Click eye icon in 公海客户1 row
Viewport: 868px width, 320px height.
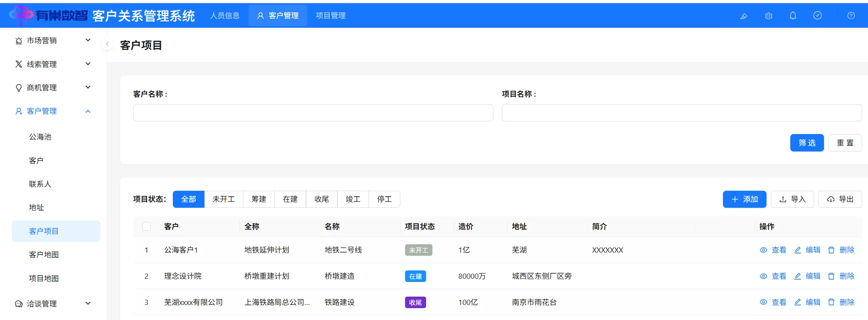(763, 250)
